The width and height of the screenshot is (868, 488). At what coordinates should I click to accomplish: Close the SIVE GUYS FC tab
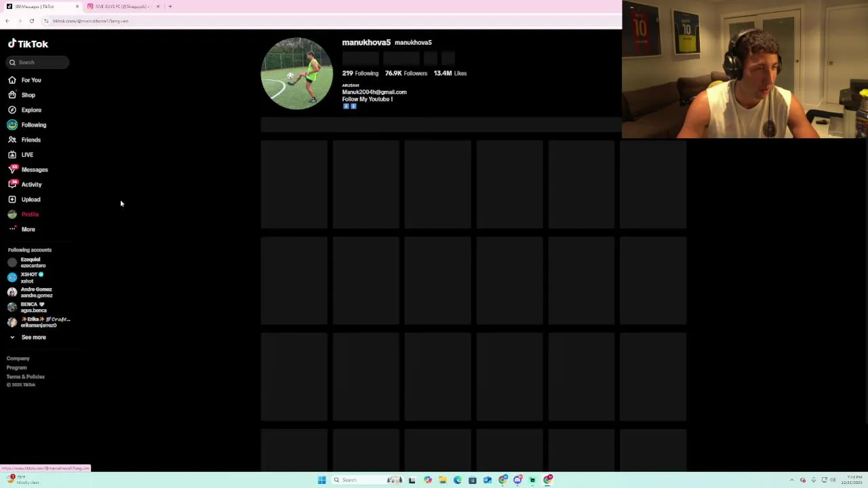158,6
